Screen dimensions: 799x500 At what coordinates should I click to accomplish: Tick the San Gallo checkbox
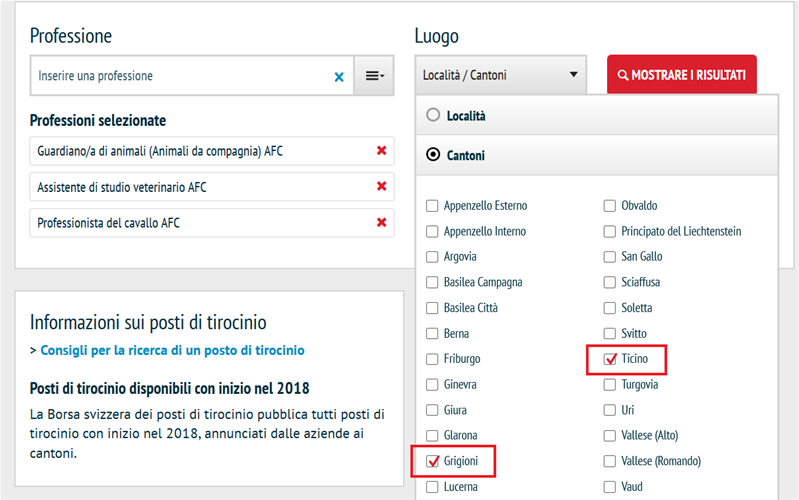point(610,257)
